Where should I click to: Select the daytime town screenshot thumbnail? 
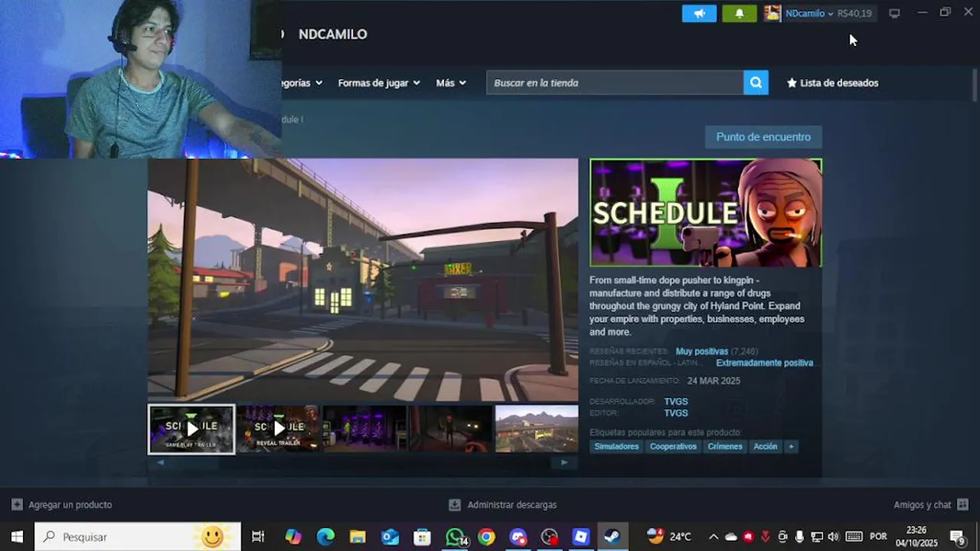click(x=537, y=429)
